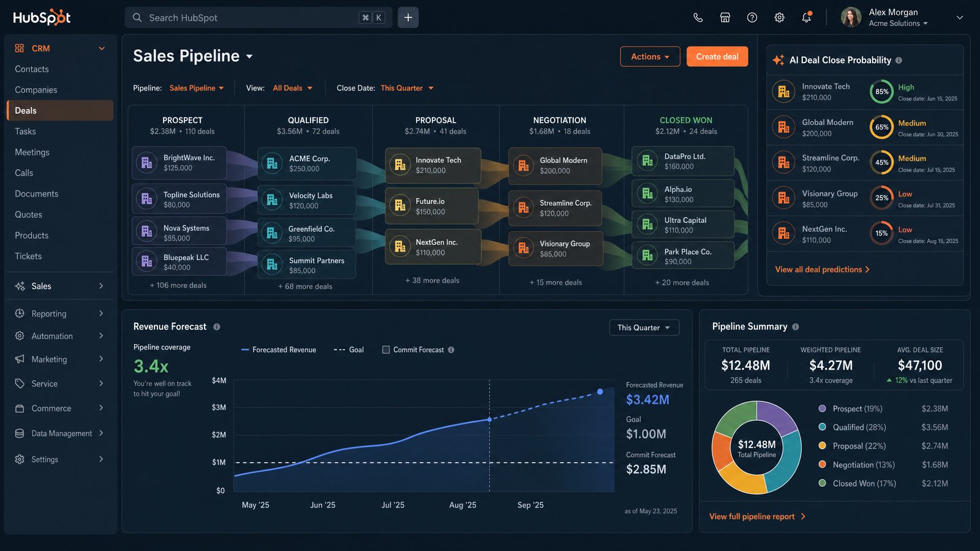Viewport: 980px width, 551px height.
Task: Click the HubSpot logo
Action: pyautogui.click(x=42, y=17)
